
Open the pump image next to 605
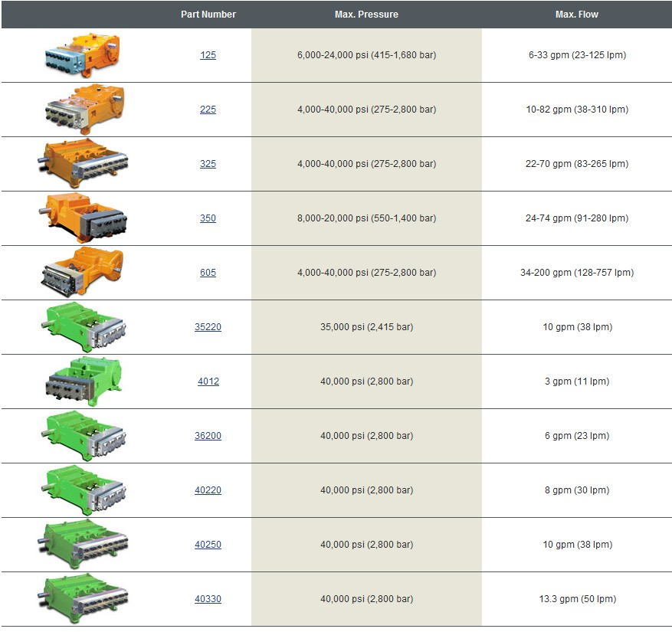82,272
